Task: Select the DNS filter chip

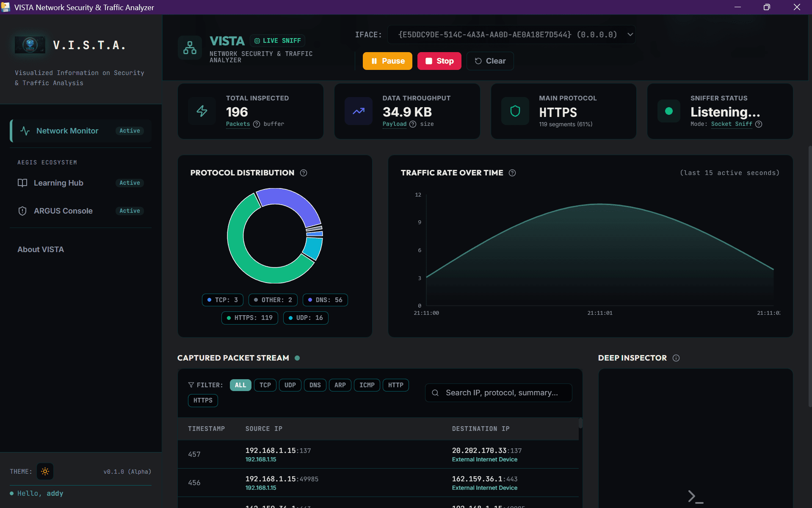Action: [x=315, y=385]
